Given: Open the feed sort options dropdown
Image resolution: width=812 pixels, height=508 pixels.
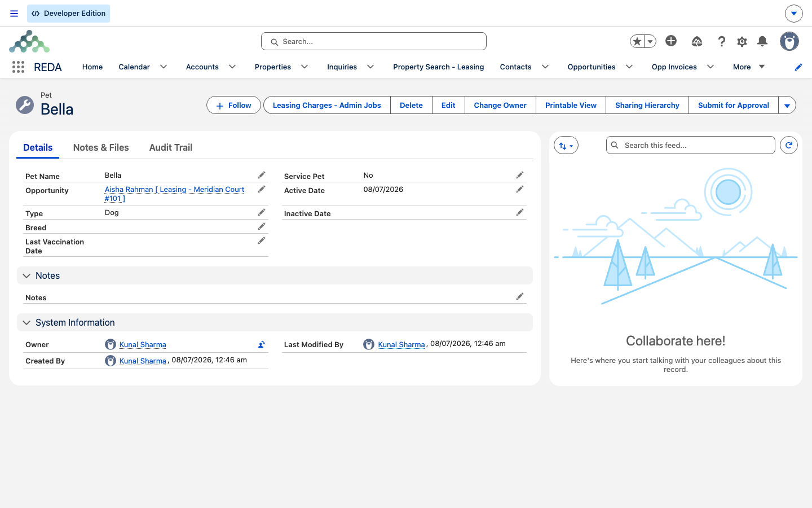Looking at the screenshot, I should [x=566, y=145].
